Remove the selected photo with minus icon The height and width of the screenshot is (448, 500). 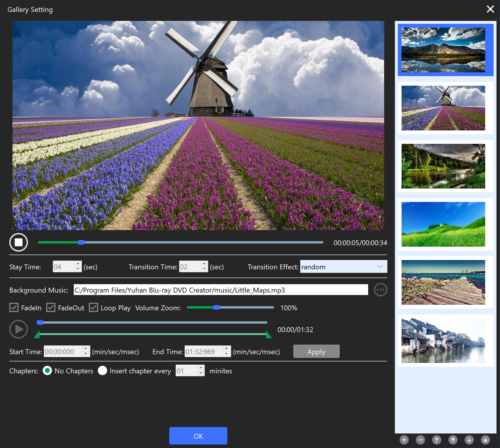point(420,440)
